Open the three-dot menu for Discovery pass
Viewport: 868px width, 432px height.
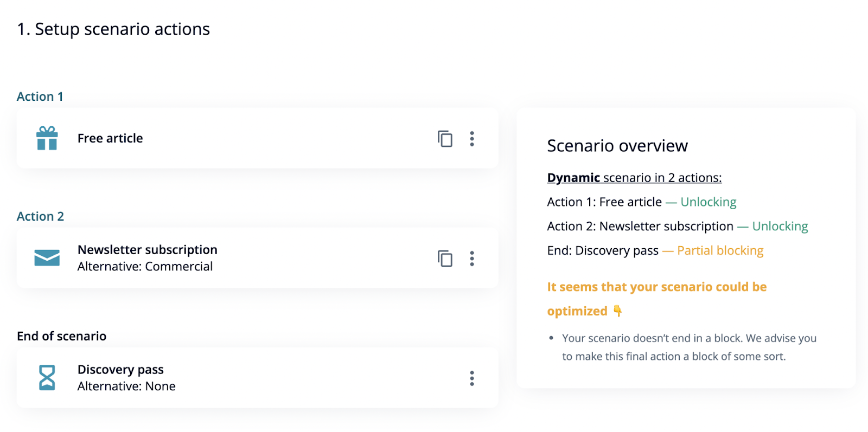click(x=472, y=378)
